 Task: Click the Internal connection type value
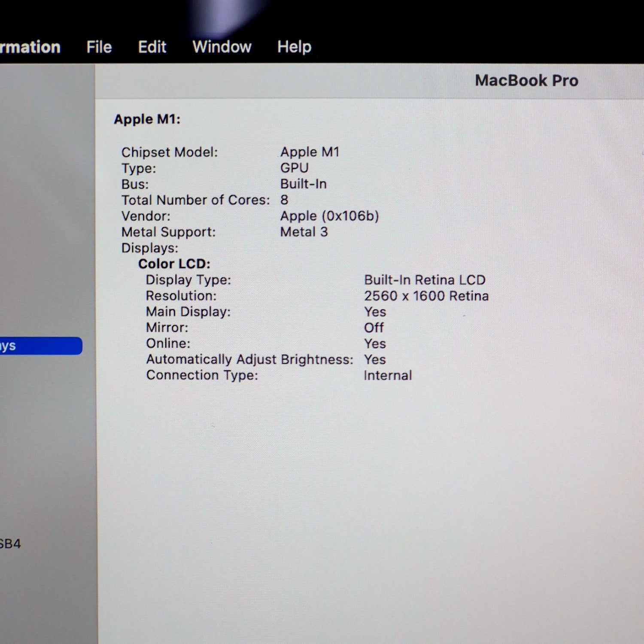(387, 376)
